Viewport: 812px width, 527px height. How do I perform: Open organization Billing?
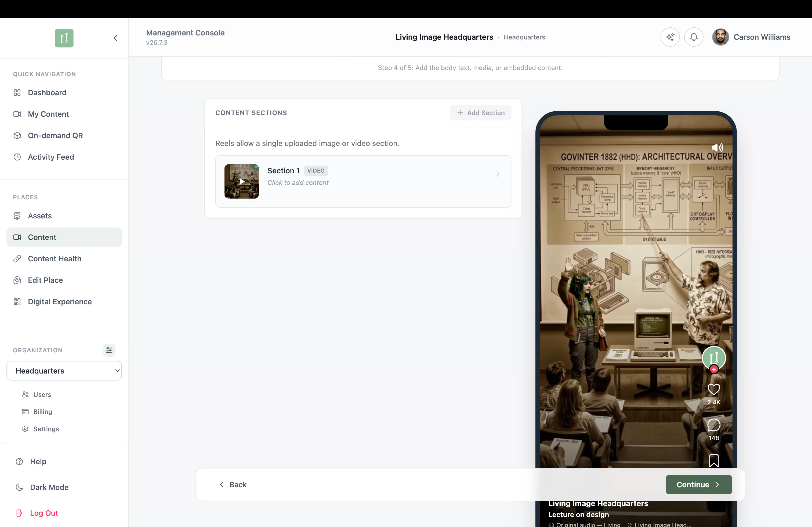(x=43, y=412)
